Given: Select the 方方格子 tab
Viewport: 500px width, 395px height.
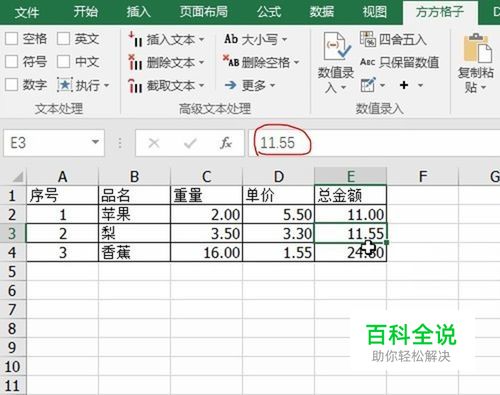Looking at the screenshot, I should [440, 12].
